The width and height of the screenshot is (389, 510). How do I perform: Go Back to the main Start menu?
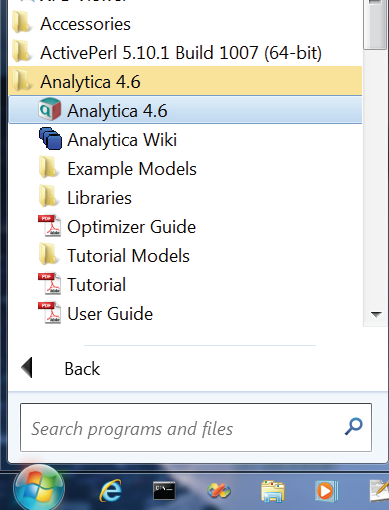tap(60, 368)
